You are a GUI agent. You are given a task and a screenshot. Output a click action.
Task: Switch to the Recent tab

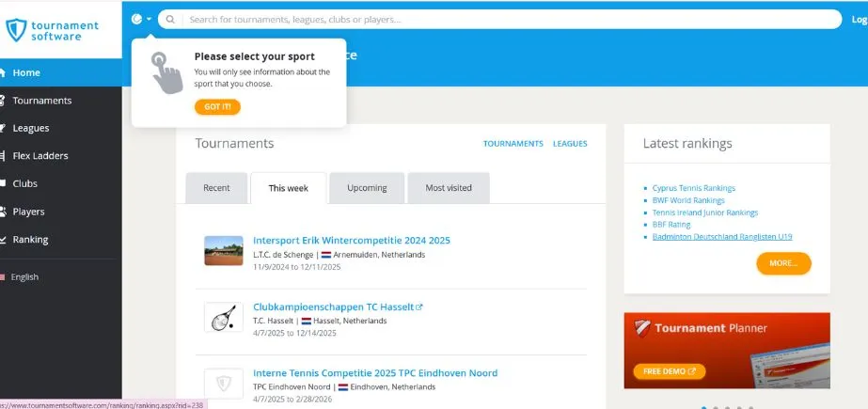click(x=216, y=188)
